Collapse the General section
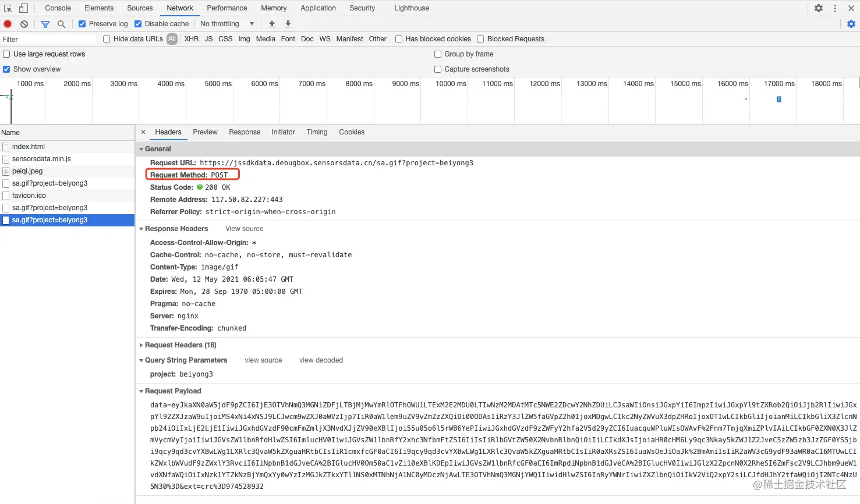This screenshot has width=860, height=504. click(141, 149)
